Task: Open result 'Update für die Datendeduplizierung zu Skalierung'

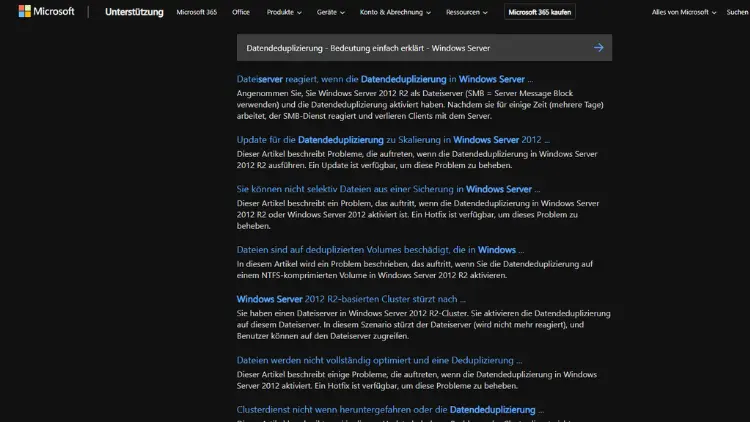Action: (x=393, y=140)
